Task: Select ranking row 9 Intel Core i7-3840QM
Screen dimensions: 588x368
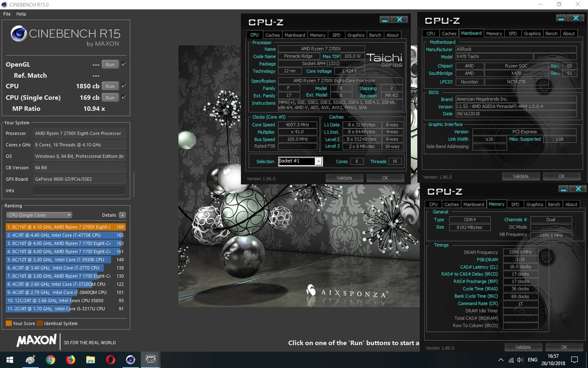Action: [x=66, y=292]
